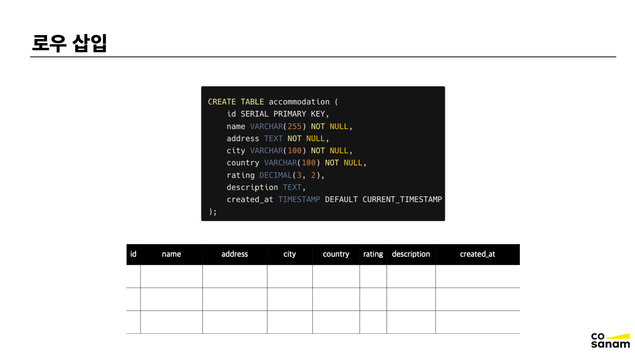This screenshot has width=635, height=364.
Task: Click the 'address TEXT NOT NULL' code line
Action: (x=278, y=139)
